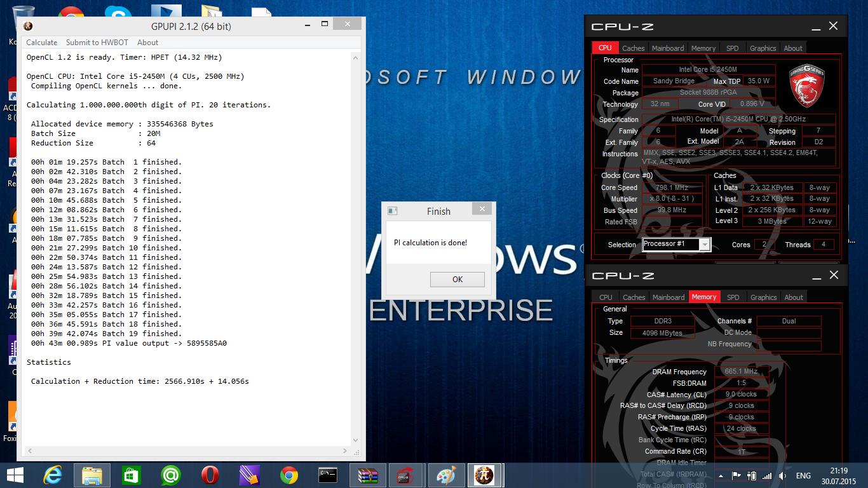Open the purple pencil app in taskbar
868x488 pixels.
(x=249, y=475)
